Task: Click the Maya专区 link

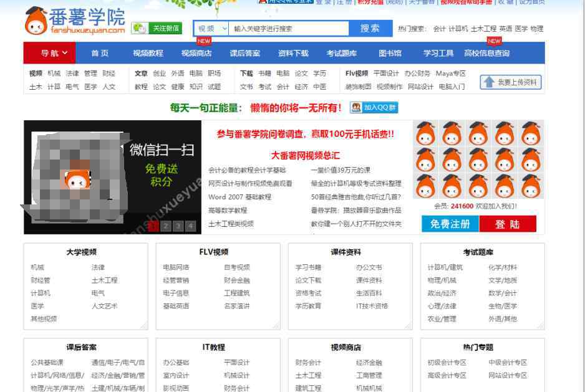Action: (451, 74)
